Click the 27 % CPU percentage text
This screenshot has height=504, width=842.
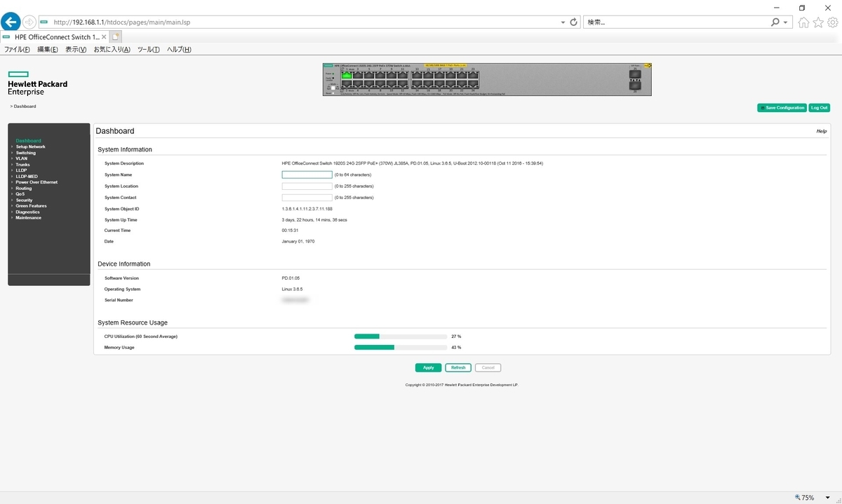(456, 336)
